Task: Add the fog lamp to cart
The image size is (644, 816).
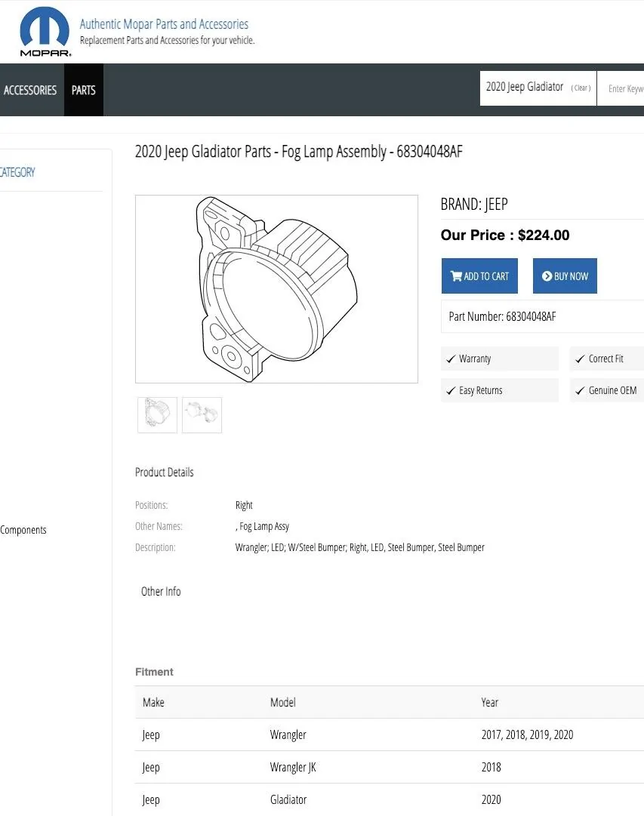Action: tap(479, 276)
